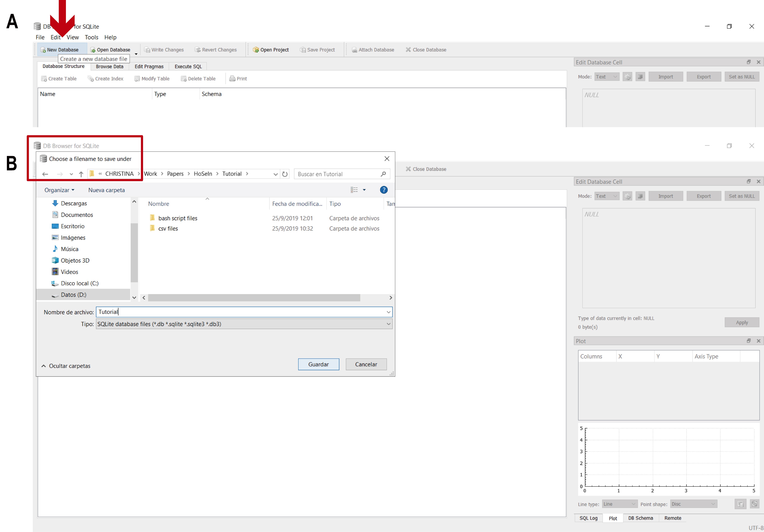Click Open Project in the upper toolbar
The image size is (764, 532).
[x=271, y=50]
